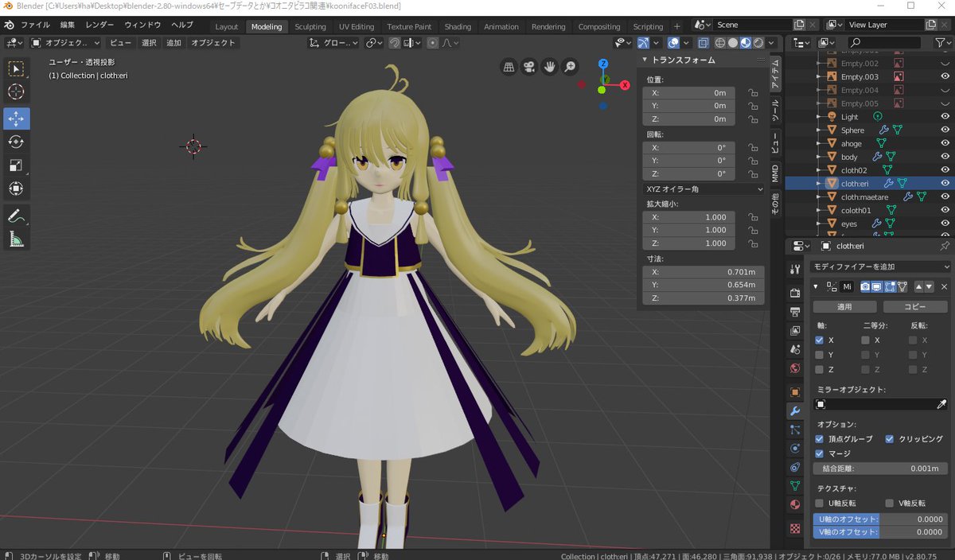Open the Output properties tab

794,312
